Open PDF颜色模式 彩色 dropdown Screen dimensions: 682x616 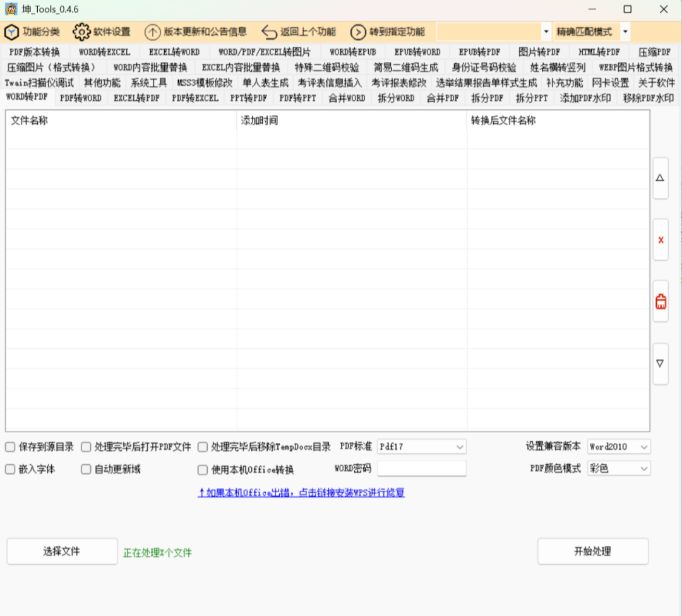pos(618,469)
